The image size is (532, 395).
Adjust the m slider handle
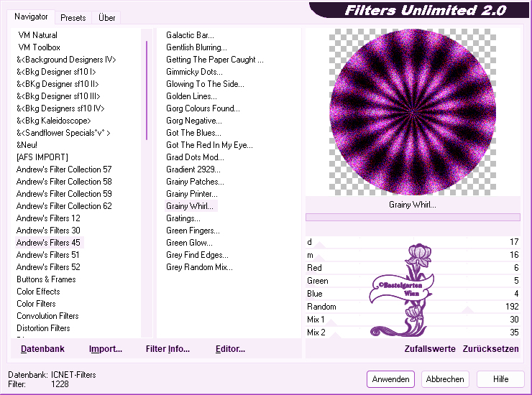[x=319, y=258]
